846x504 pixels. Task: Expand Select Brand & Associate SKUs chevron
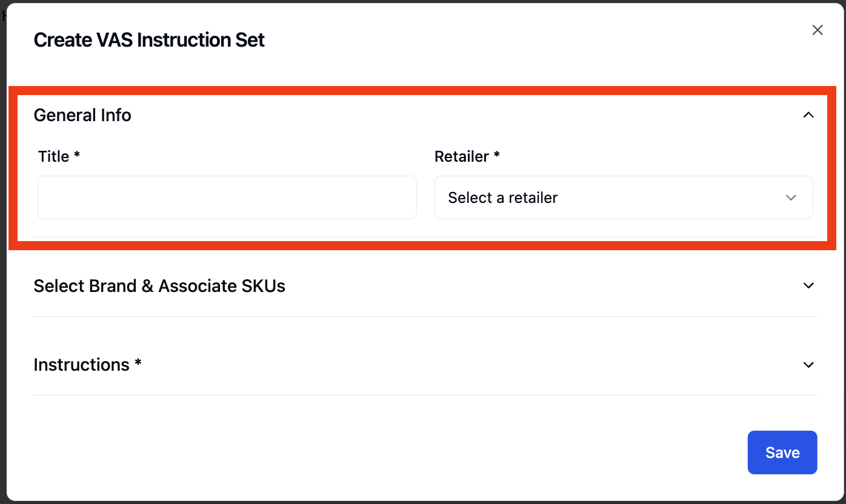coord(808,285)
